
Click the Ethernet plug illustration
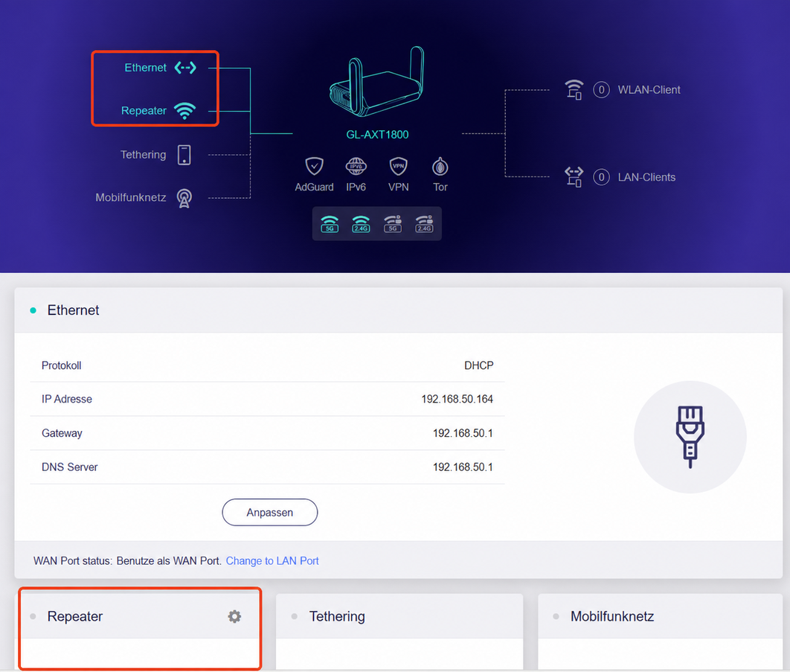(x=690, y=437)
